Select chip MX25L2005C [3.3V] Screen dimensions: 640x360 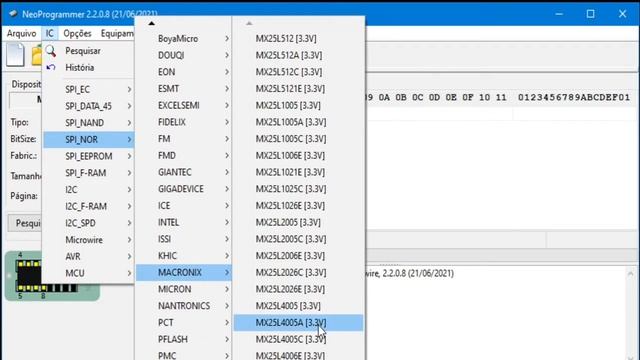298,239
